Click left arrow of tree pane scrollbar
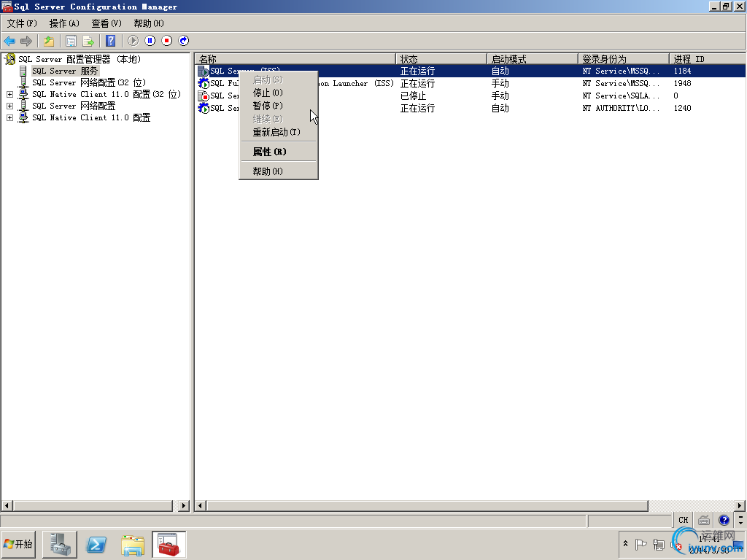747x560 pixels. pyautogui.click(x=7, y=506)
